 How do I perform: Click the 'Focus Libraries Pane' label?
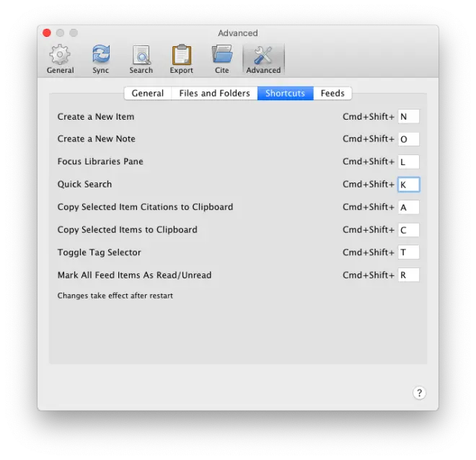(100, 162)
